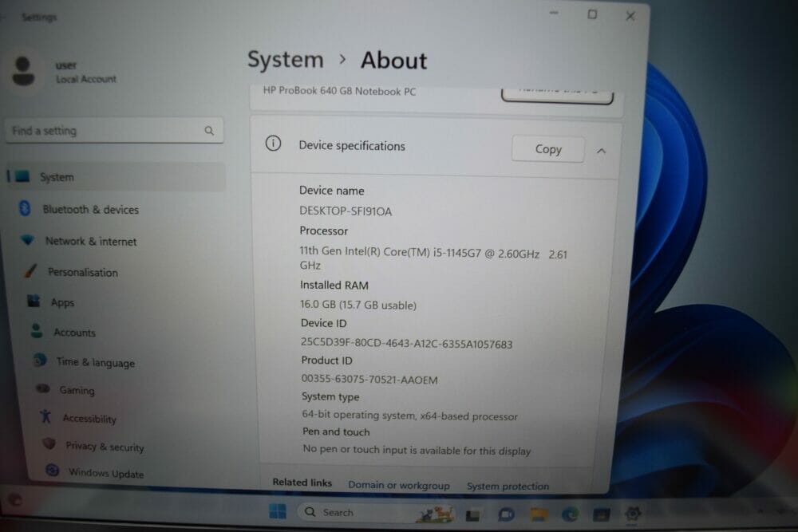
Task: Click the Time & language globe icon
Action: (40, 361)
